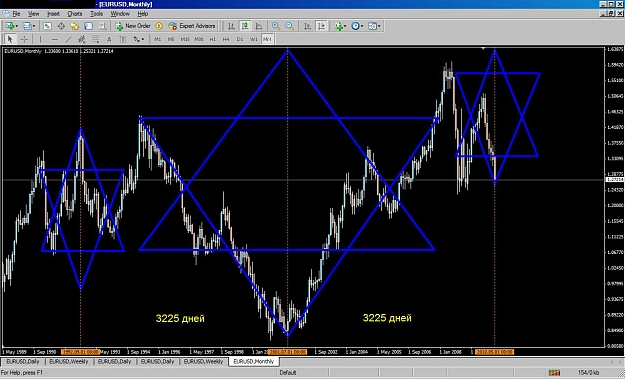Click the Expert Advisors button
This screenshot has height=379, width=625.
(x=192, y=26)
